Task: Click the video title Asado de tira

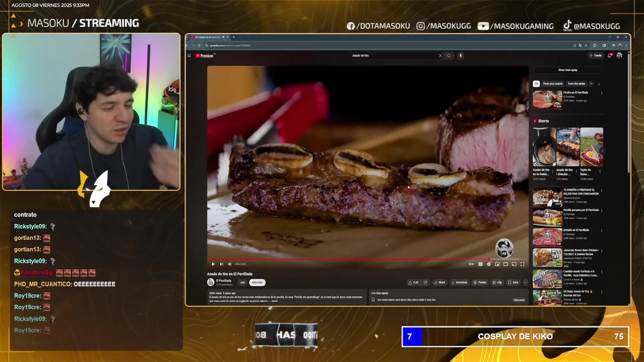Action: (x=230, y=275)
